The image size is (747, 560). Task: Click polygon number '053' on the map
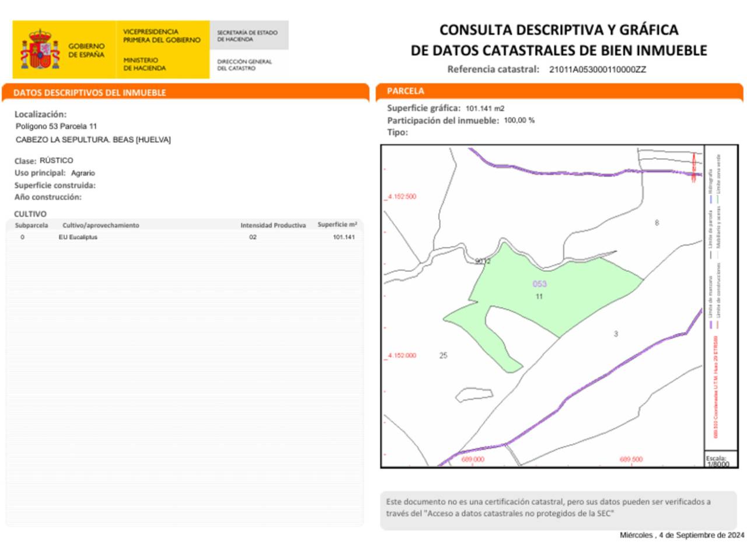coord(540,284)
